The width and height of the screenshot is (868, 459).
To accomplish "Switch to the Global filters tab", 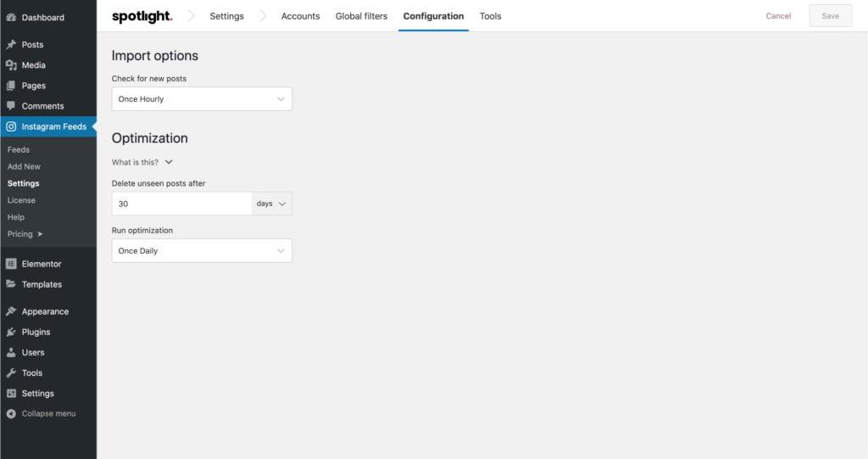I will pos(361,16).
